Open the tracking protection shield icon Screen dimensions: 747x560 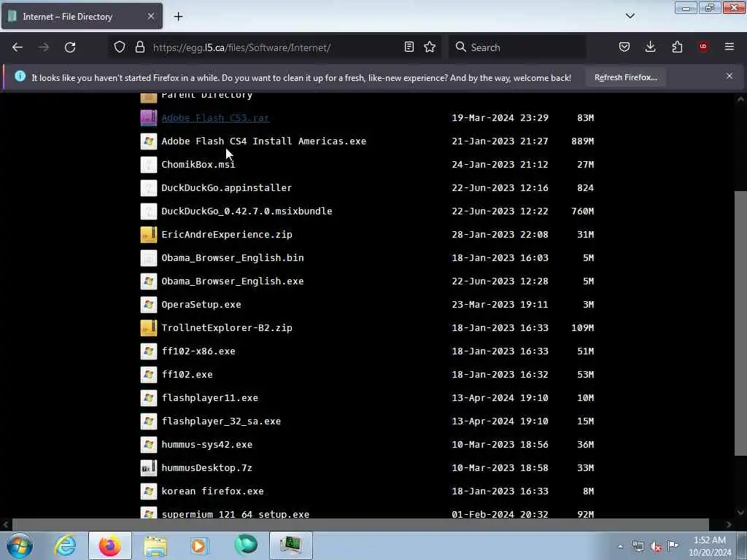click(120, 47)
